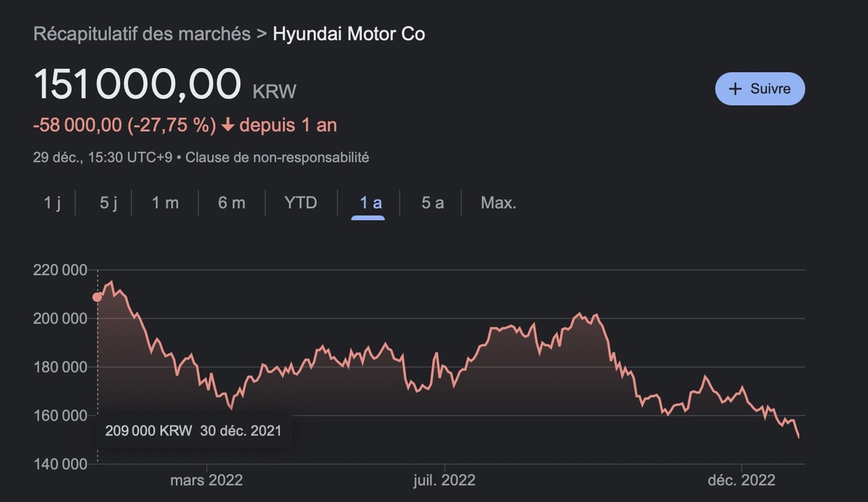Click the -58 000,00 (-27,75 %) change text
Screen dimensions: 868x502
(124, 125)
